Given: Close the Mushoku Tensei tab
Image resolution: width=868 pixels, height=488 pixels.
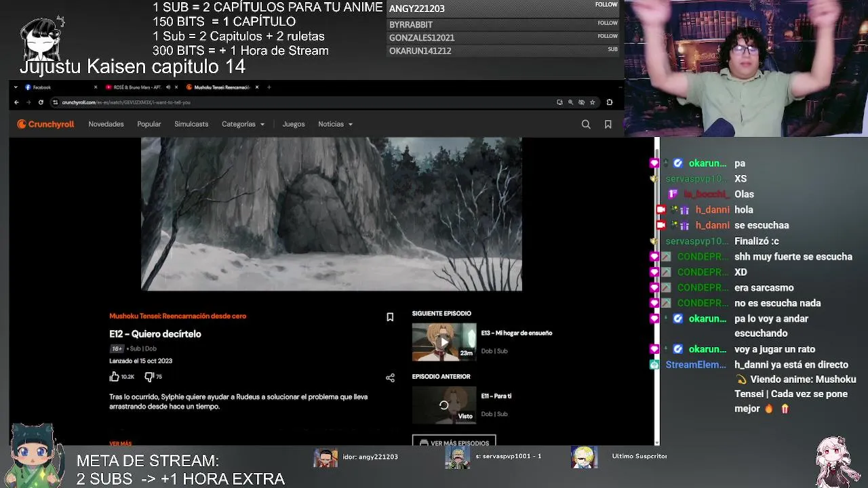Looking at the screenshot, I should click(257, 87).
